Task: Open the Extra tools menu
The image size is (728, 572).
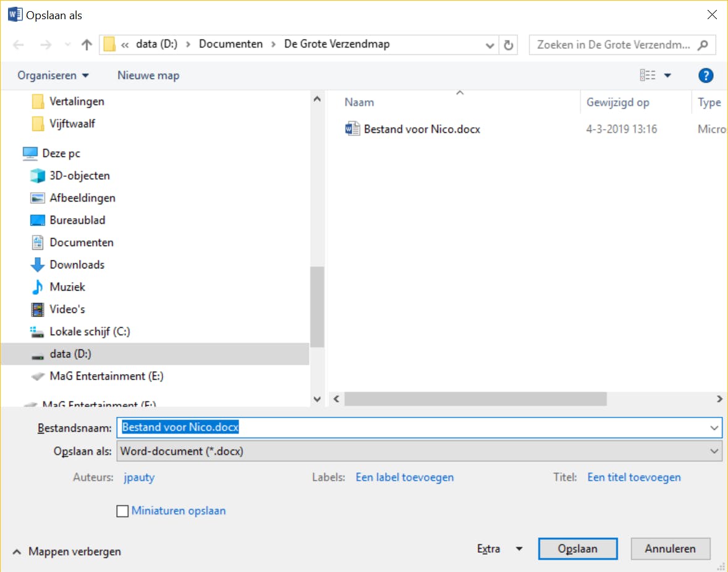Action: (x=499, y=549)
